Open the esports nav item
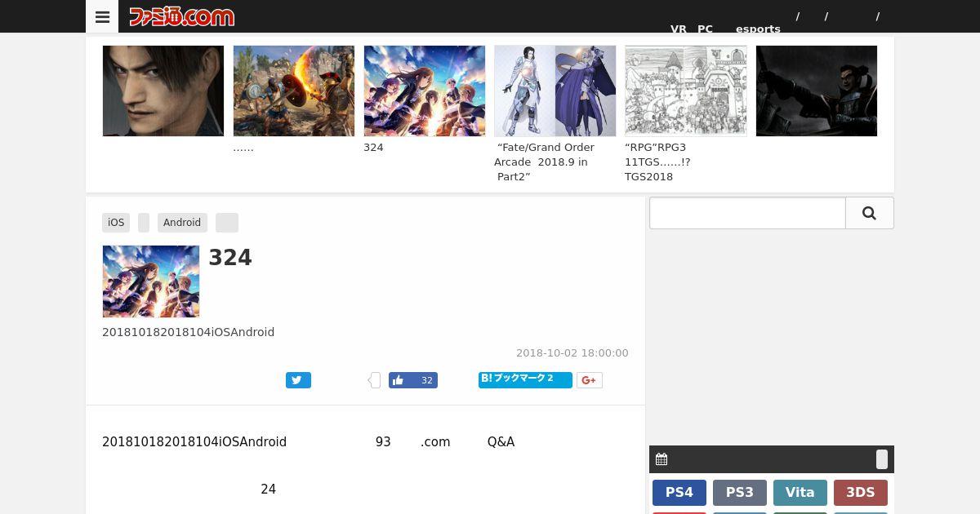The height and width of the screenshot is (514, 980). (x=758, y=29)
